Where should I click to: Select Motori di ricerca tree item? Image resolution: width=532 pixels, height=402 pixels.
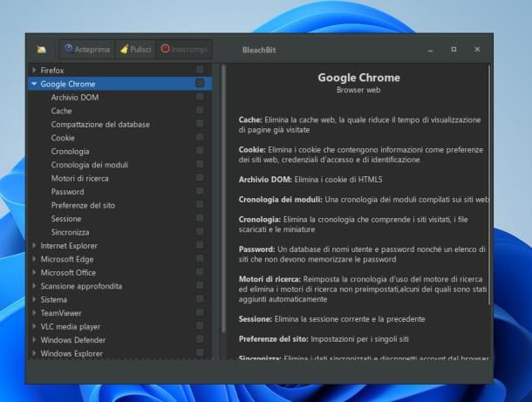point(79,179)
